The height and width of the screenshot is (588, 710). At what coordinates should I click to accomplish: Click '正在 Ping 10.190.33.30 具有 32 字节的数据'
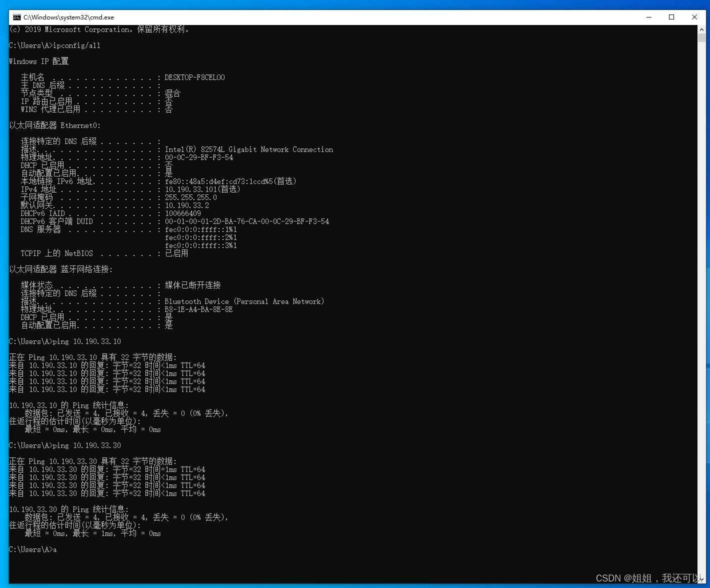click(92, 461)
